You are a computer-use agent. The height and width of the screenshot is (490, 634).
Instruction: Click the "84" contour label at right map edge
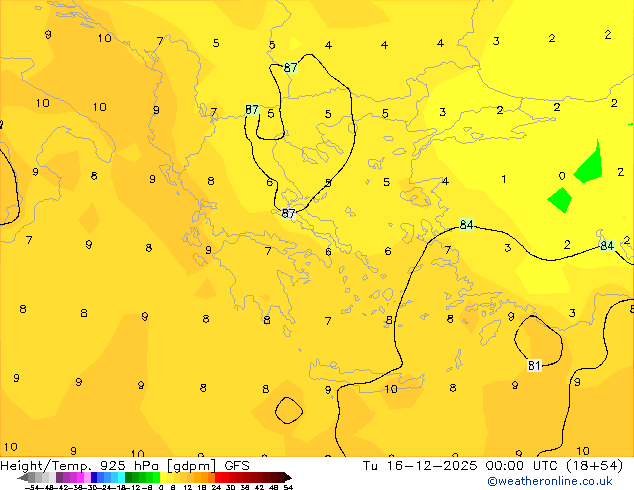607,245
